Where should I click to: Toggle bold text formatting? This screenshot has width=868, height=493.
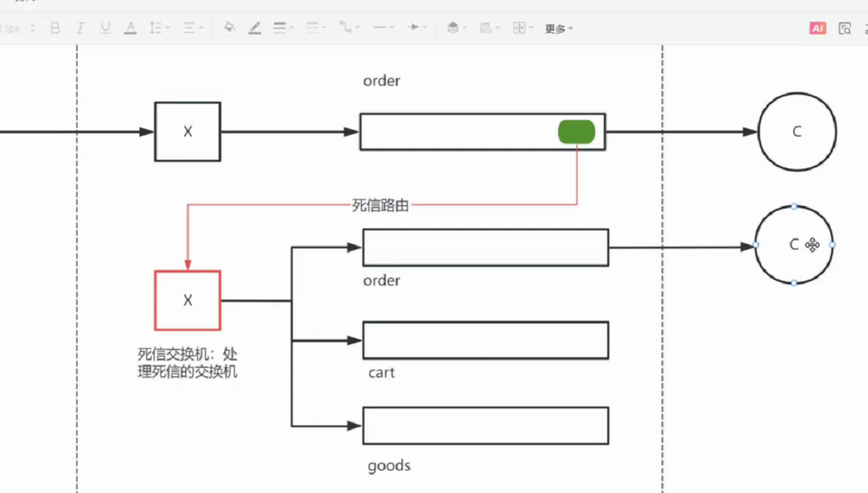(55, 28)
